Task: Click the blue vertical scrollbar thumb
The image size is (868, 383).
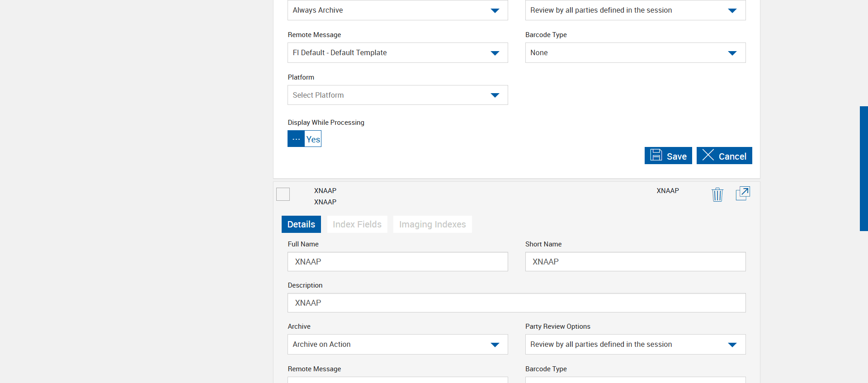Action: [x=863, y=169]
